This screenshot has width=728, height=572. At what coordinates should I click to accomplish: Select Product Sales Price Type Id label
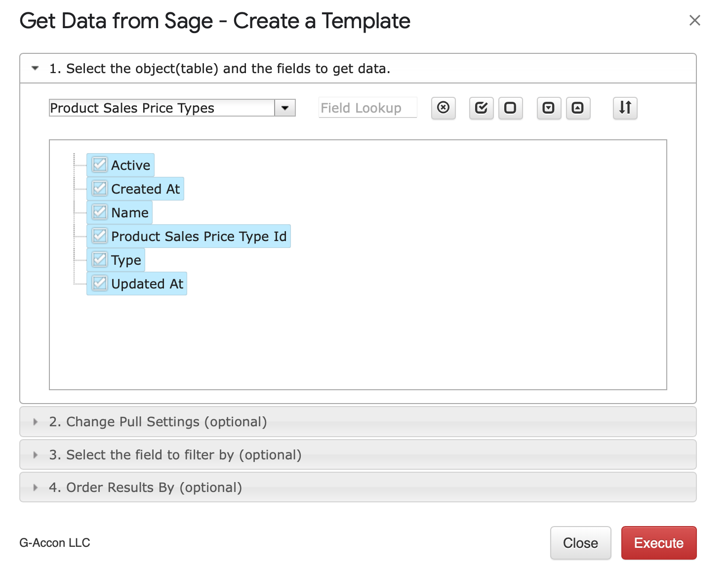tap(199, 236)
